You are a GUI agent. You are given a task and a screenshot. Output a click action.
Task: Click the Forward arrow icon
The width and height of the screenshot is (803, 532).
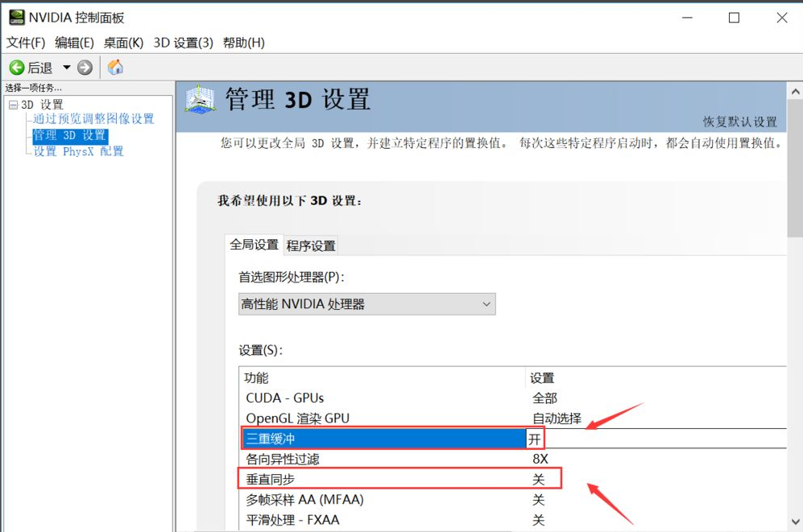click(x=85, y=68)
